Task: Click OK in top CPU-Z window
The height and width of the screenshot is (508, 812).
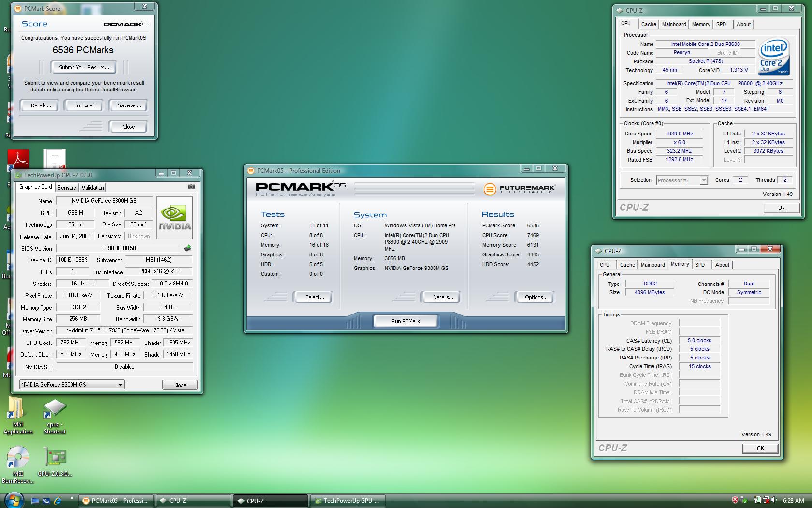Action: 782,208
